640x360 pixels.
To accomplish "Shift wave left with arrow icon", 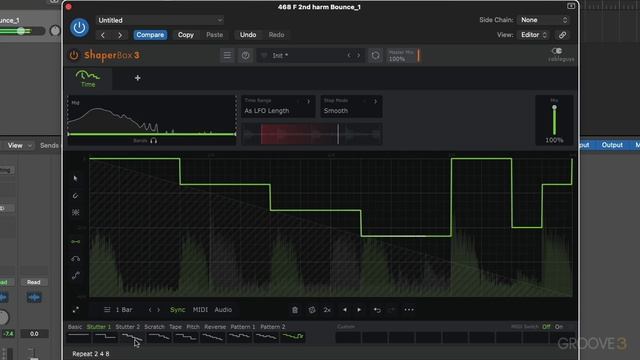I will pos(344,310).
